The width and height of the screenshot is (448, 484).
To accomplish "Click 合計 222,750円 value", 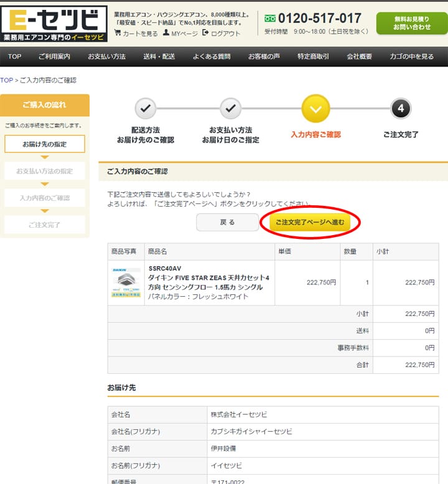I will (x=419, y=365).
